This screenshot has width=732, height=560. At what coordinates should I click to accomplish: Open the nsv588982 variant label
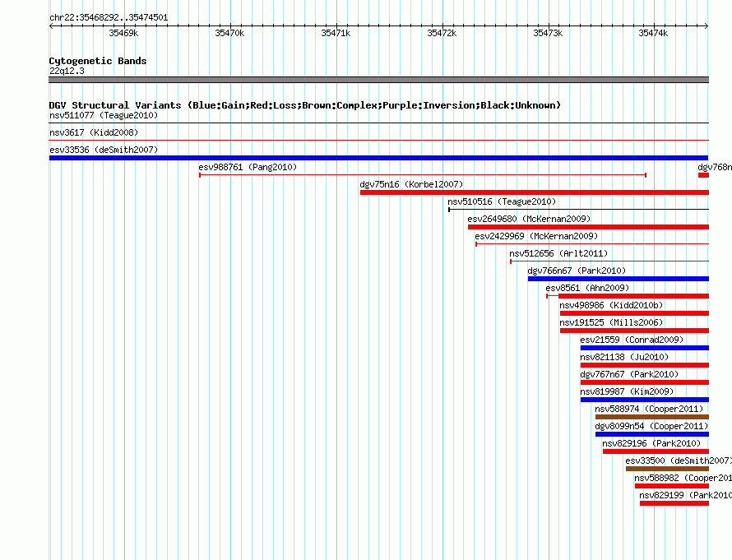click(x=683, y=478)
